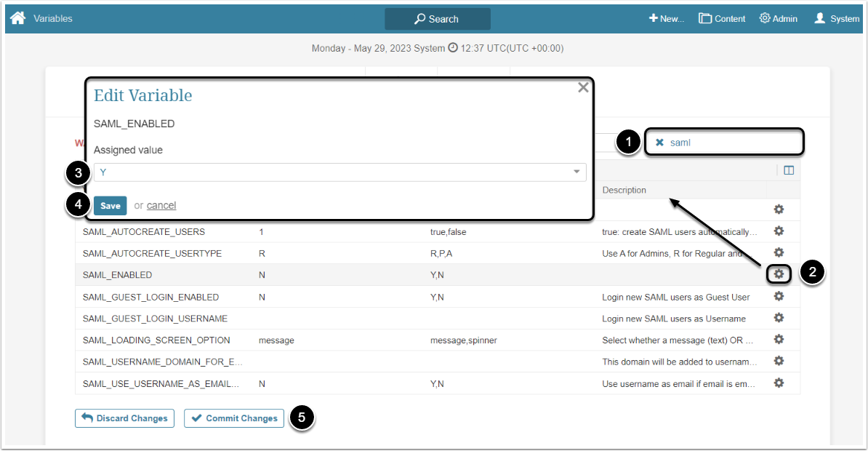Select the SAML_GUEST_LOGIN_USERNAME row name
This screenshot has width=868, height=451.
coord(155,319)
